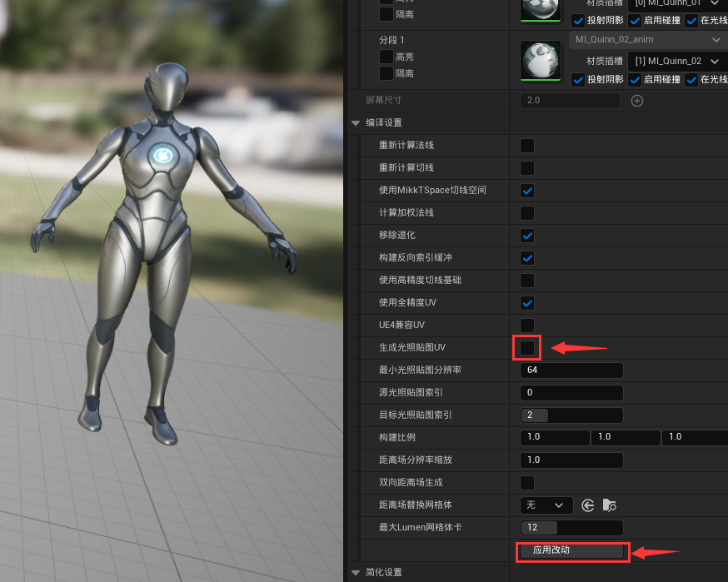The image size is (728, 582).
Task: Adjust the 最大Lumen网格体卡 slider value 12
Action: click(571, 528)
